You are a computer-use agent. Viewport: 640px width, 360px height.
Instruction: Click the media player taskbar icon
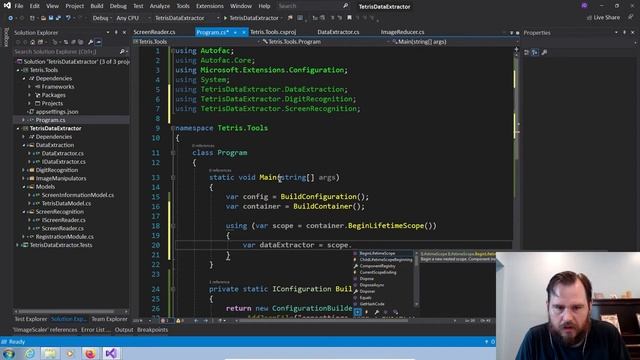[x=70, y=353]
